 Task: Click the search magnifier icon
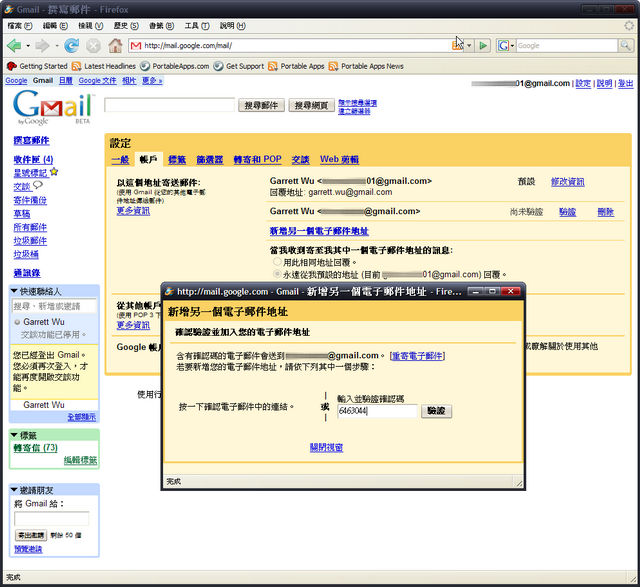tap(626, 45)
